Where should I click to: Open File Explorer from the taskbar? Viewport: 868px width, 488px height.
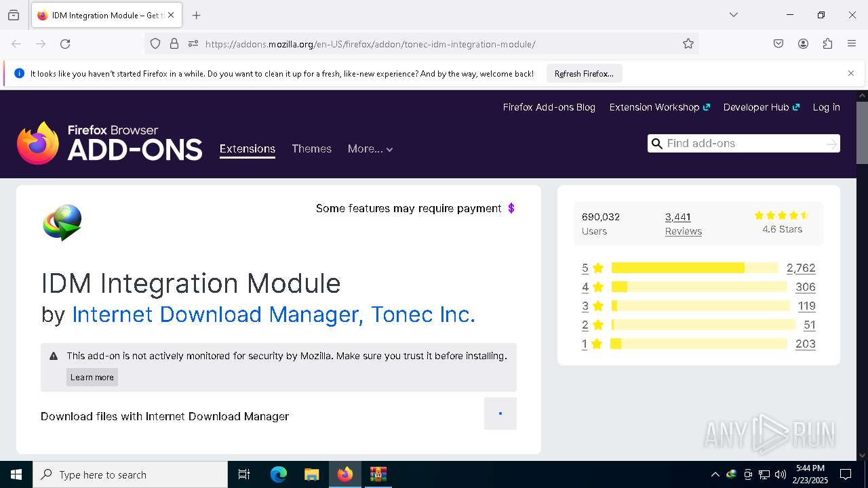coord(311,474)
